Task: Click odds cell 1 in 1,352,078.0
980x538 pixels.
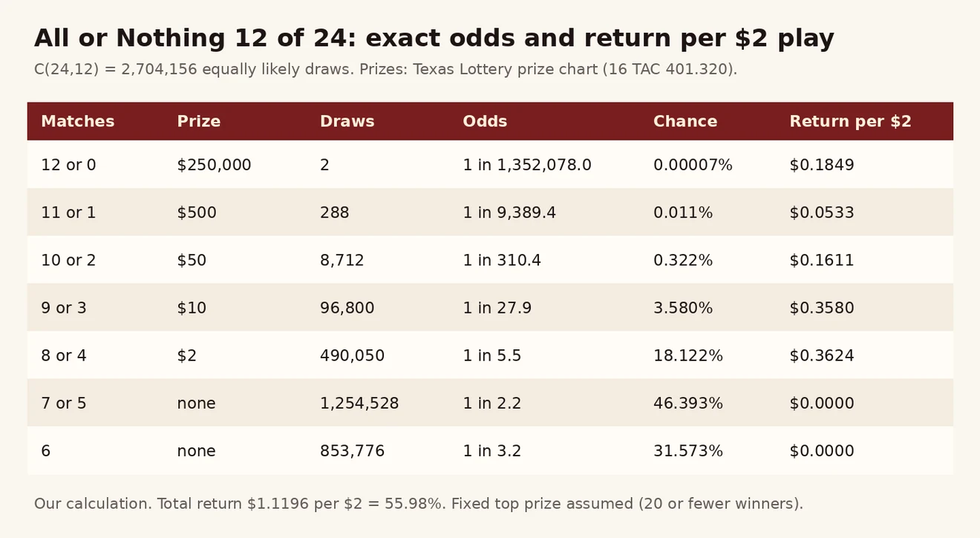Action: (527, 165)
